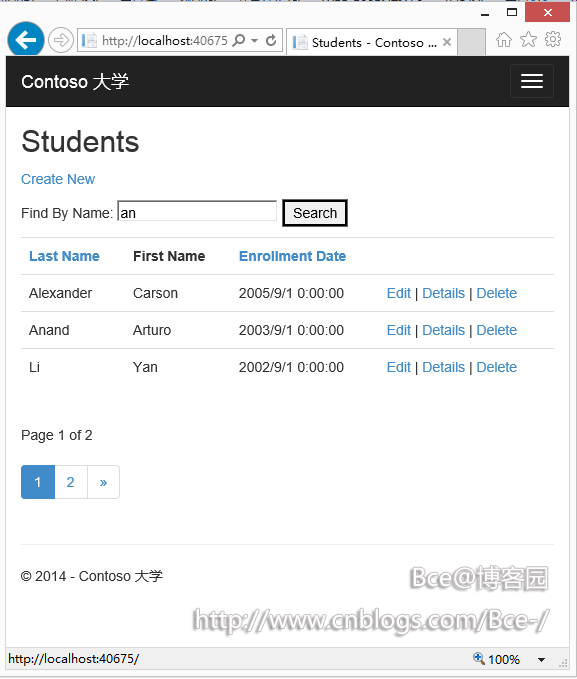
Task: Open the Create New link
Action: click(58, 179)
